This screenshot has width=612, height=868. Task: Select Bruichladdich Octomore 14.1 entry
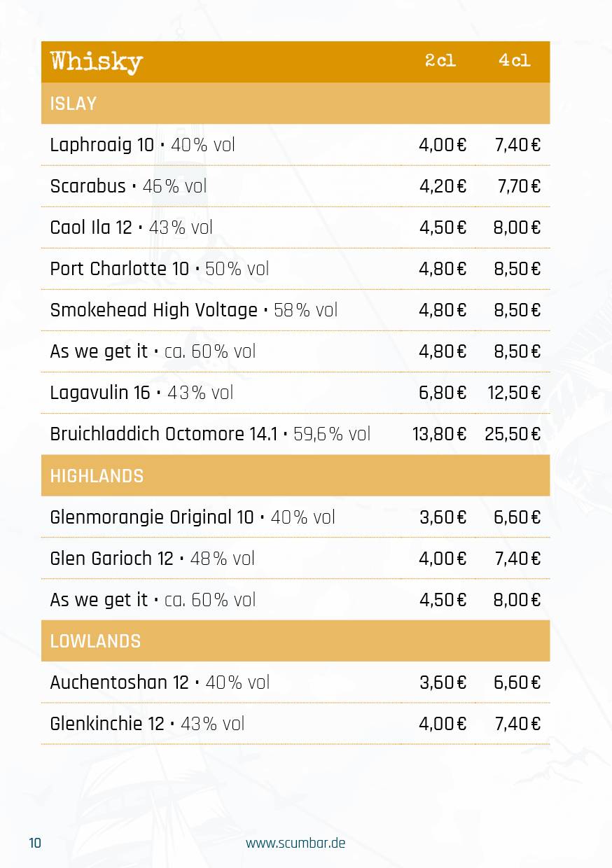(x=295, y=434)
